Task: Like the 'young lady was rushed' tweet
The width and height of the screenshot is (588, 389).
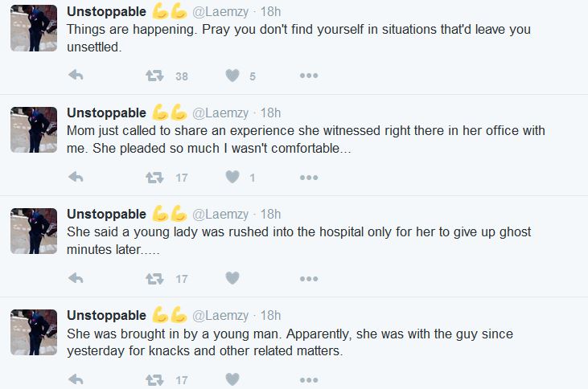Action: (x=232, y=278)
